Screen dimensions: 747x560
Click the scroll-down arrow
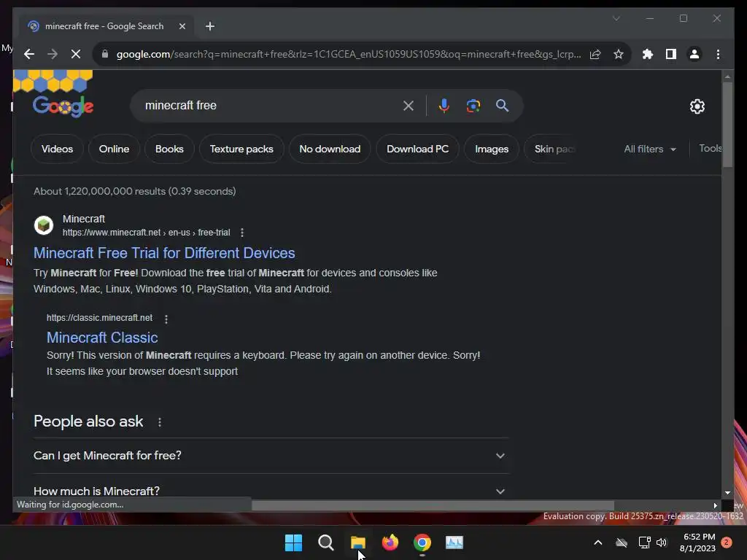(x=727, y=493)
